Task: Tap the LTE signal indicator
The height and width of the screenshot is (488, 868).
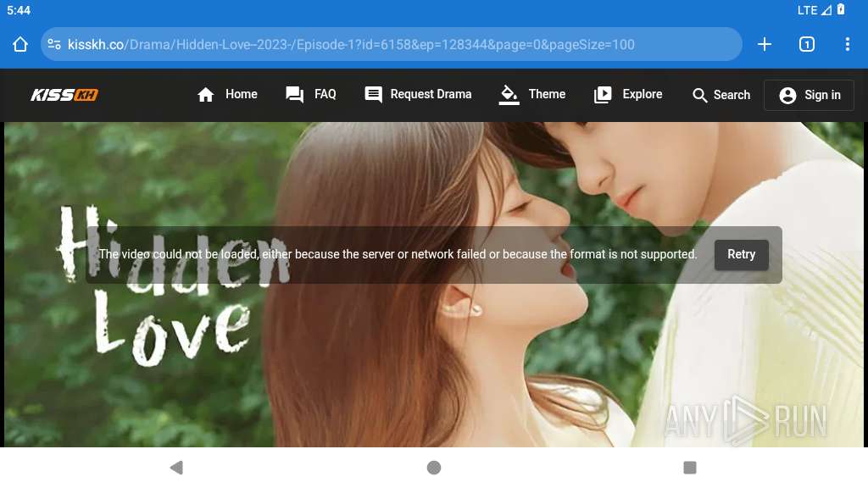Action: pyautogui.click(x=815, y=10)
